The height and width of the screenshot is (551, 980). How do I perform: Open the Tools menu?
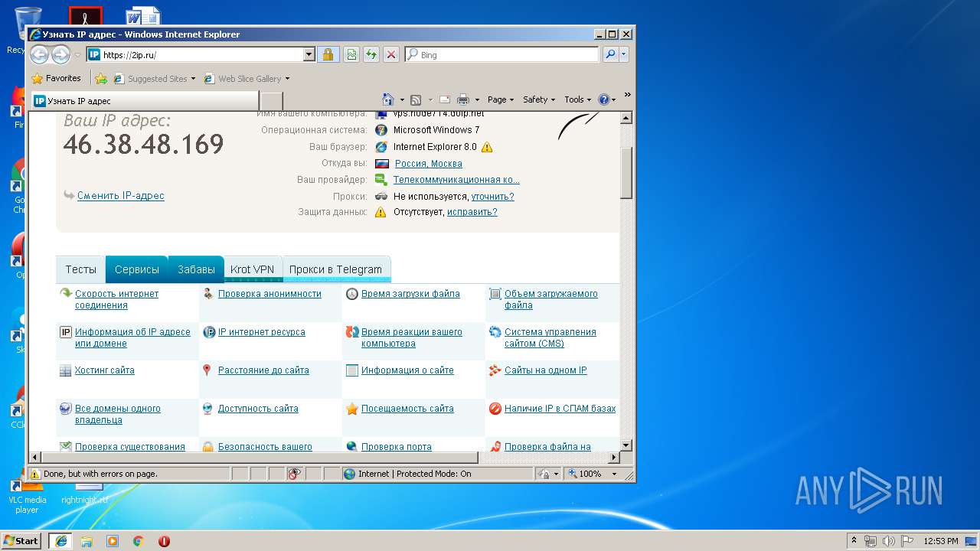tap(578, 99)
